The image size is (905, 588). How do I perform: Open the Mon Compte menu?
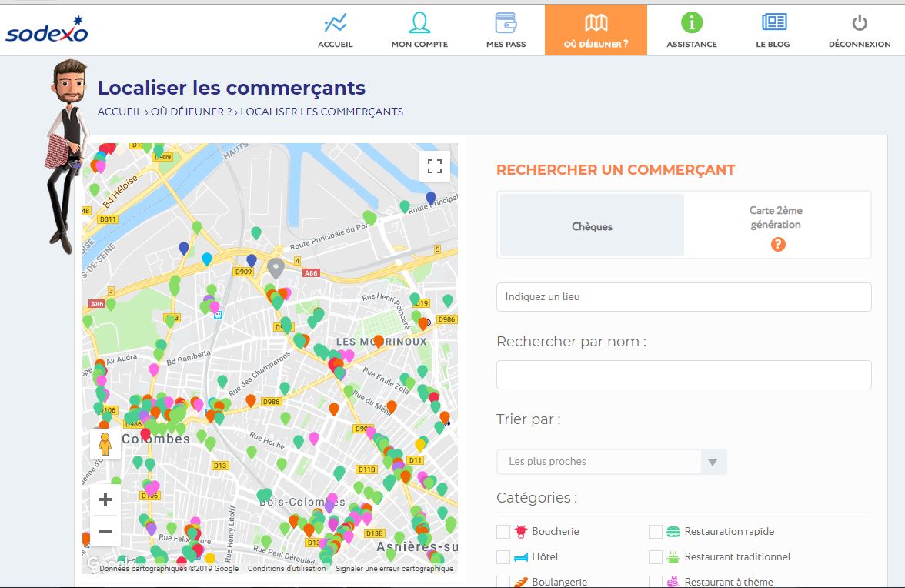pos(419,28)
